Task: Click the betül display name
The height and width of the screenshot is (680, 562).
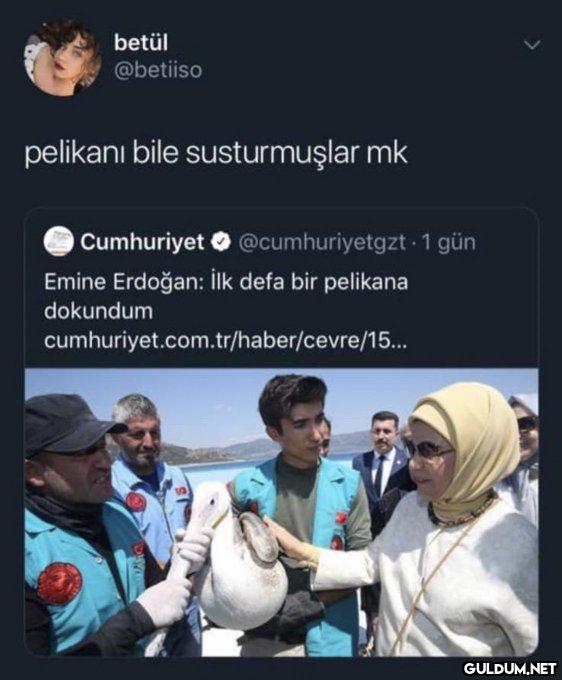Action: (141, 42)
